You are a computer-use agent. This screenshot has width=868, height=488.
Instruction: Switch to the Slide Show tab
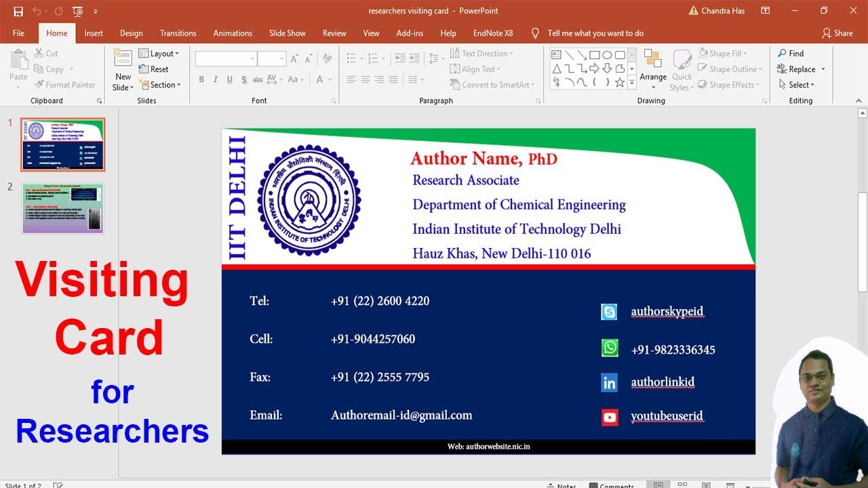pyautogui.click(x=288, y=33)
